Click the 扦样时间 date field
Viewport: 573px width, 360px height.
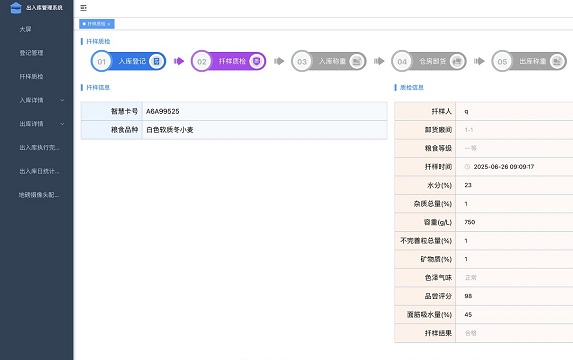514,167
